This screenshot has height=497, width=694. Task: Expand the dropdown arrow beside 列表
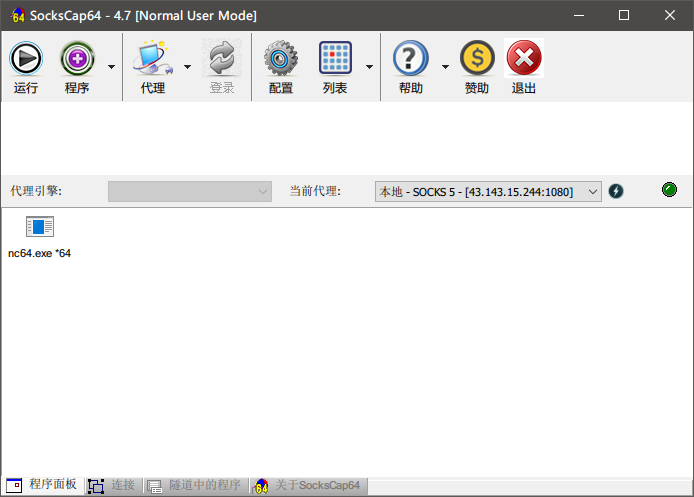coord(369,67)
